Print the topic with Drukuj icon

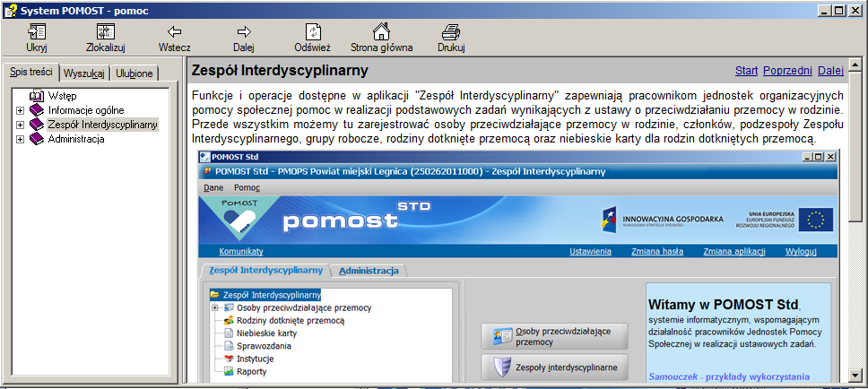[451, 31]
